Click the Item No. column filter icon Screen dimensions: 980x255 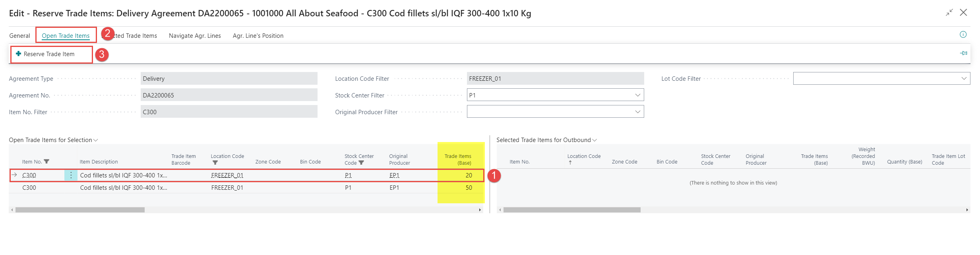(x=46, y=162)
